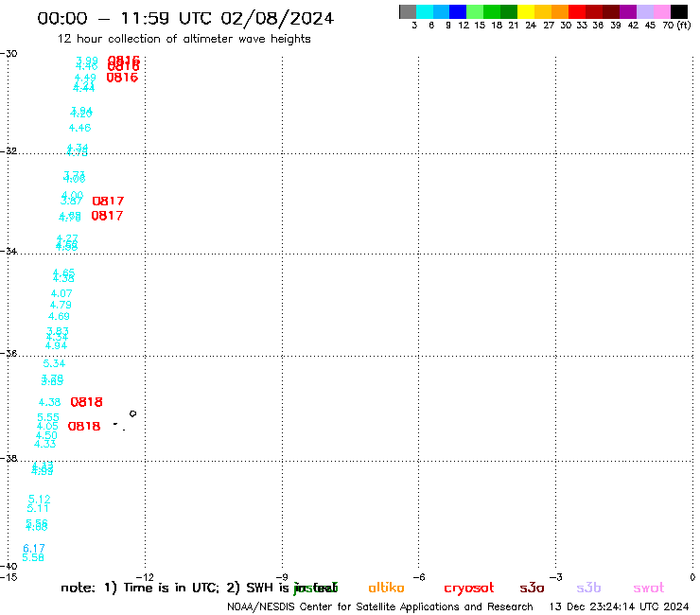This screenshot has height=615, width=700.
Task: Click the '70 (ft)' legend label
Action: 676,26
